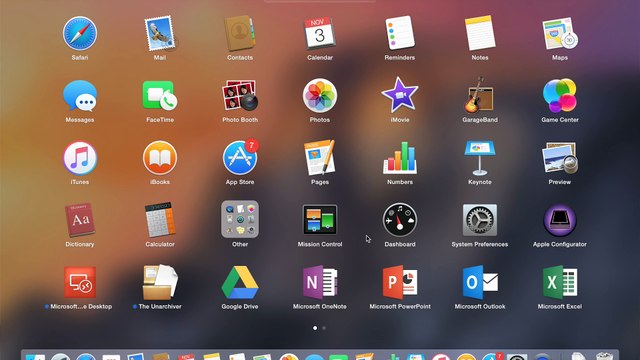Open Mission Control
The image size is (640, 360).
pos(320,220)
